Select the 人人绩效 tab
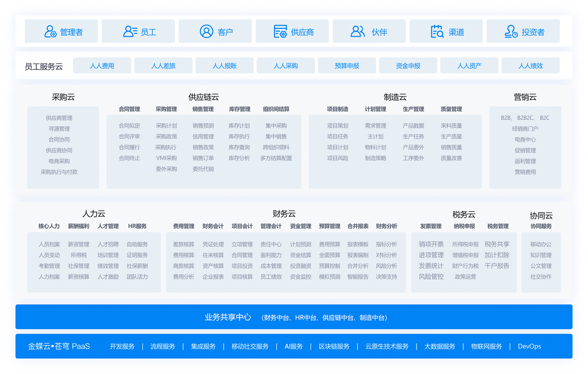588x374 pixels. click(x=530, y=66)
